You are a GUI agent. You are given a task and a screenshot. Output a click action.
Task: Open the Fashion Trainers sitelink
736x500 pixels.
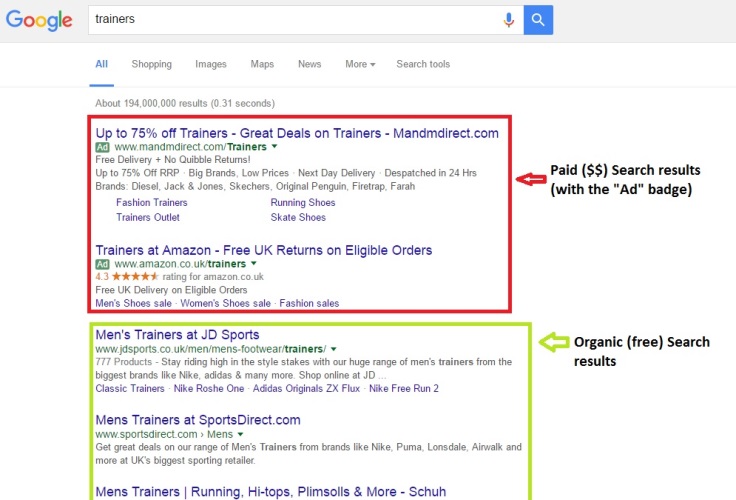[x=152, y=202]
